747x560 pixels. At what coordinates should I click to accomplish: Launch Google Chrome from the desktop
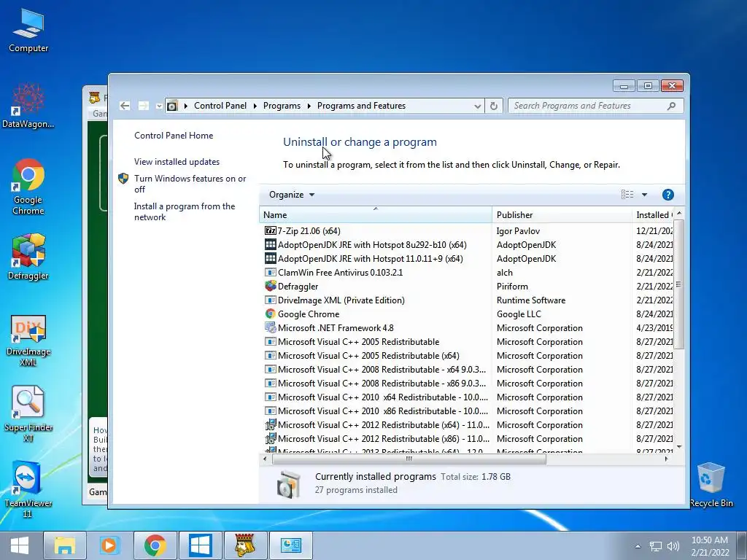[28, 186]
